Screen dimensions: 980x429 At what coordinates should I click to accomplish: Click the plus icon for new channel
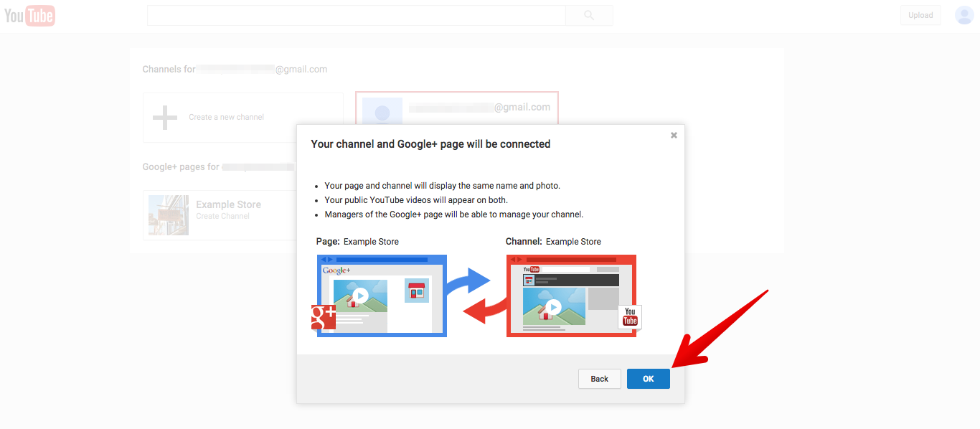coord(165,117)
